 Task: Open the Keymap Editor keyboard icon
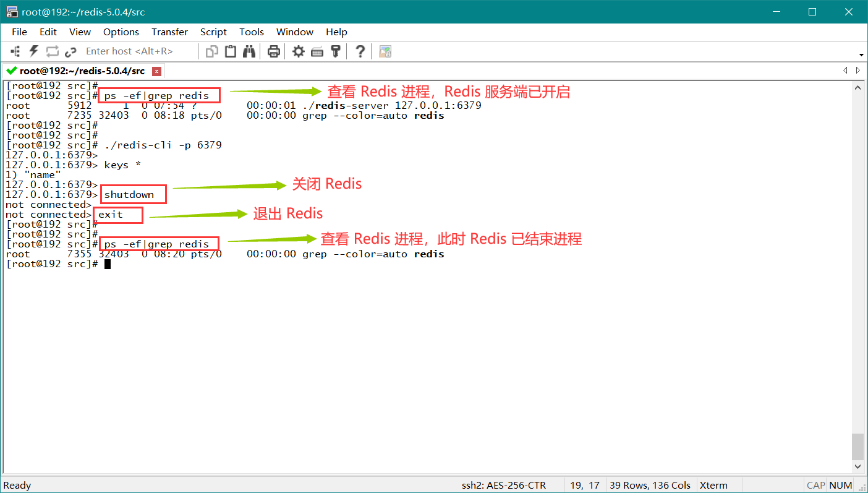tap(317, 51)
